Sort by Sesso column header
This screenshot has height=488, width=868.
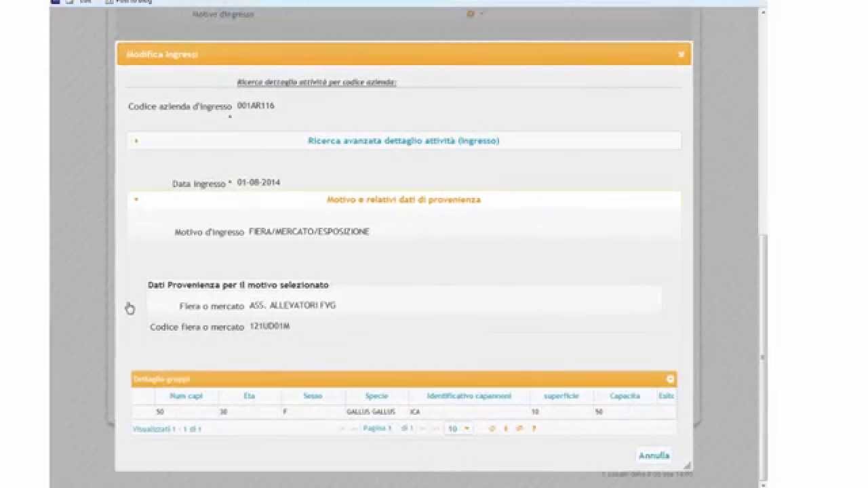click(x=313, y=396)
